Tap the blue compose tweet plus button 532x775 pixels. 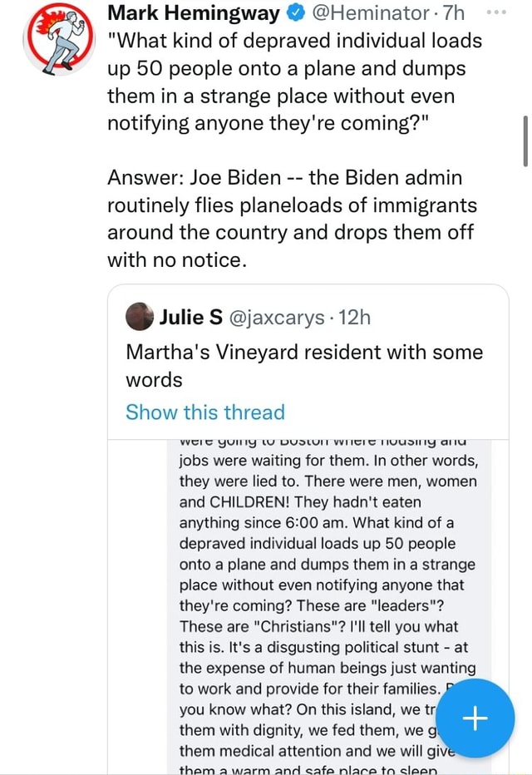[x=475, y=718]
